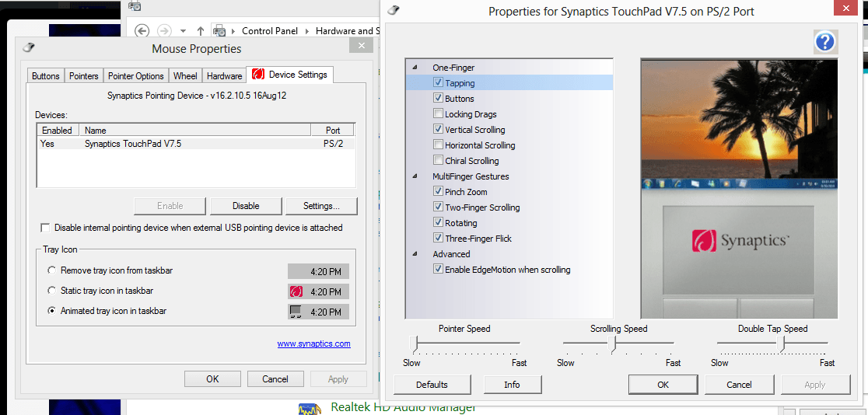Click the Port column header
This screenshot has height=415, width=868.
[333, 131]
